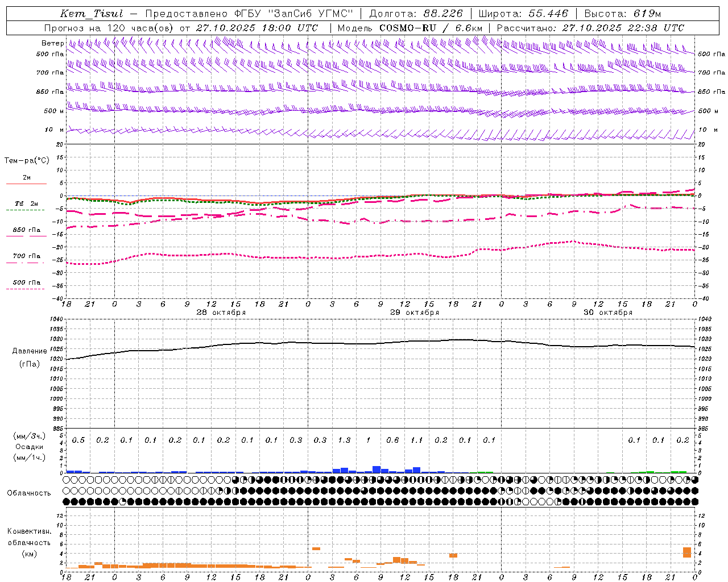Click "985" on the left pressure axis
The width and height of the screenshot is (728, 582).
58,429
